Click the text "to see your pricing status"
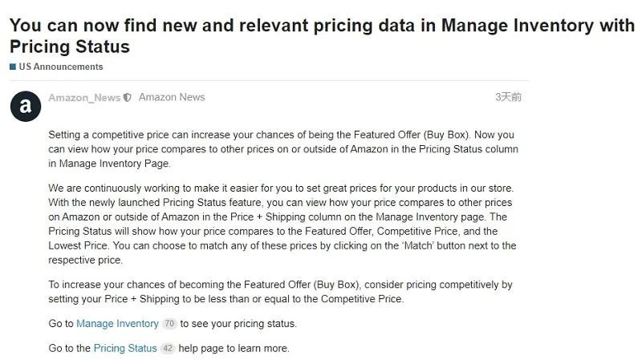 (238, 324)
